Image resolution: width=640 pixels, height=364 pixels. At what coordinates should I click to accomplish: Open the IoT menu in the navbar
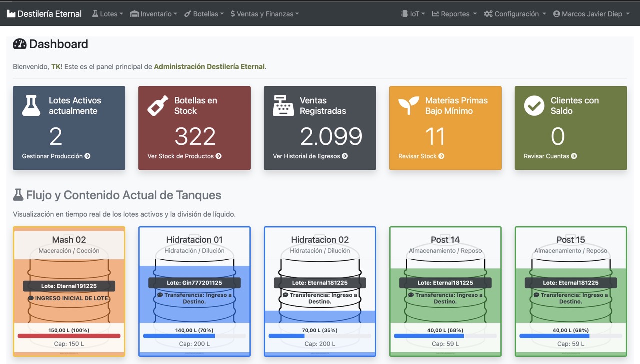[413, 14]
